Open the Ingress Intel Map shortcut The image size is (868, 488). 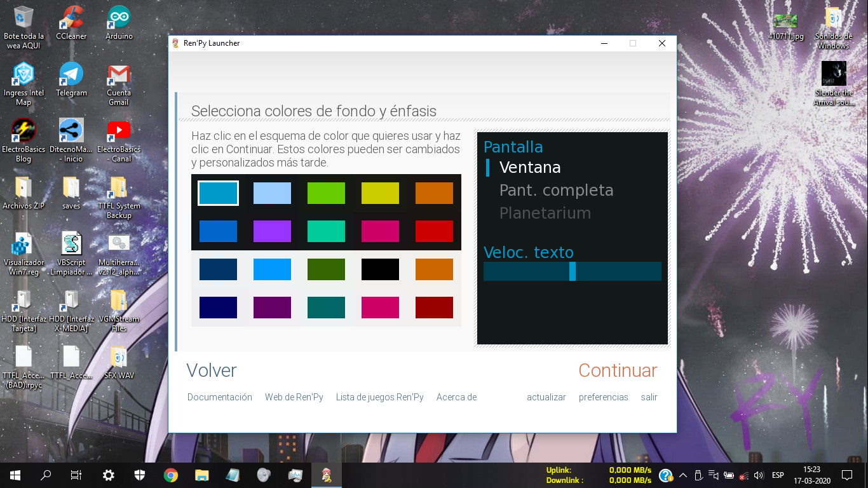(24, 75)
